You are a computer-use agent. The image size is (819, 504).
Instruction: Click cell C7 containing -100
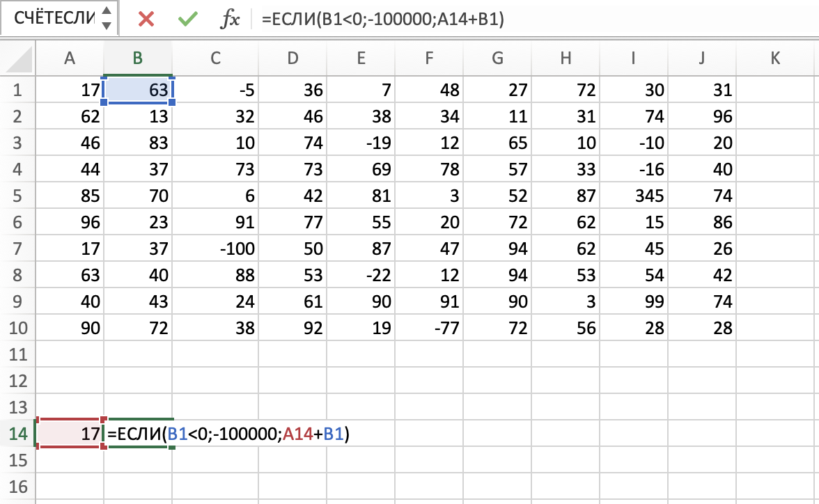pos(215,249)
